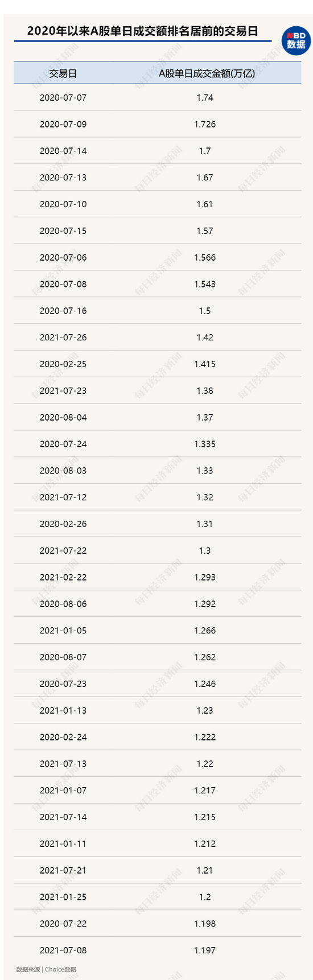This screenshot has height=980, width=313.
Task: Click the 1.726 amount value
Action: click(205, 124)
